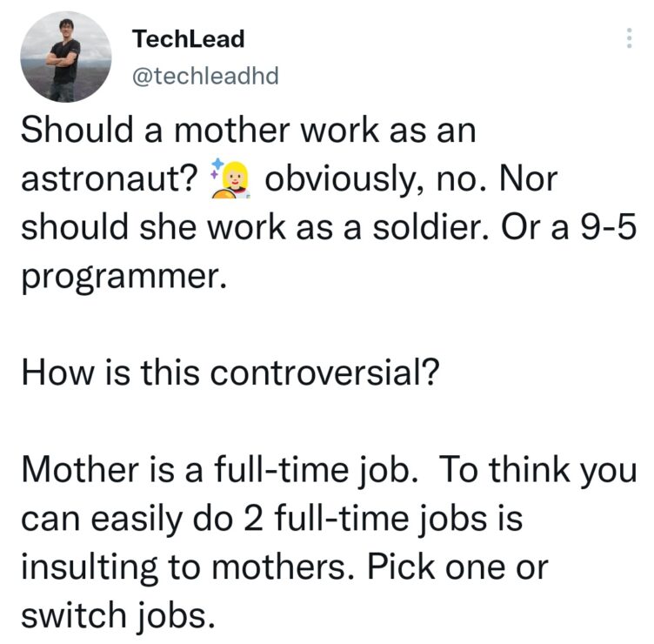Open the TechLead profile picture
This screenshot has height=644, width=654.
coord(66,57)
